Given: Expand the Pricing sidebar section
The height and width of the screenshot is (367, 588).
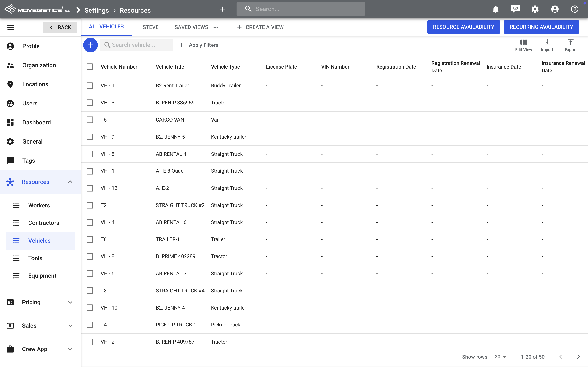Looking at the screenshot, I should (x=70, y=302).
